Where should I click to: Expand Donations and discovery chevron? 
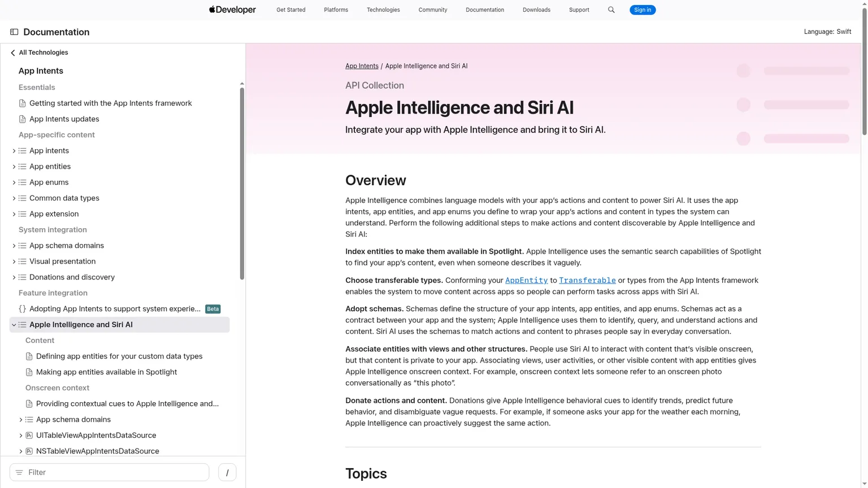(14, 277)
